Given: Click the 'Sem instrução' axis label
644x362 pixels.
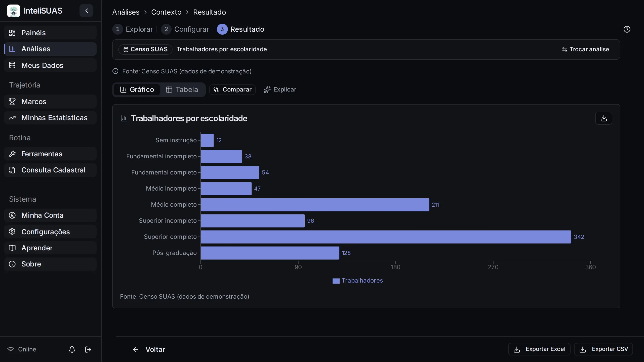Looking at the screenshot, I should [x=176, y=140].
